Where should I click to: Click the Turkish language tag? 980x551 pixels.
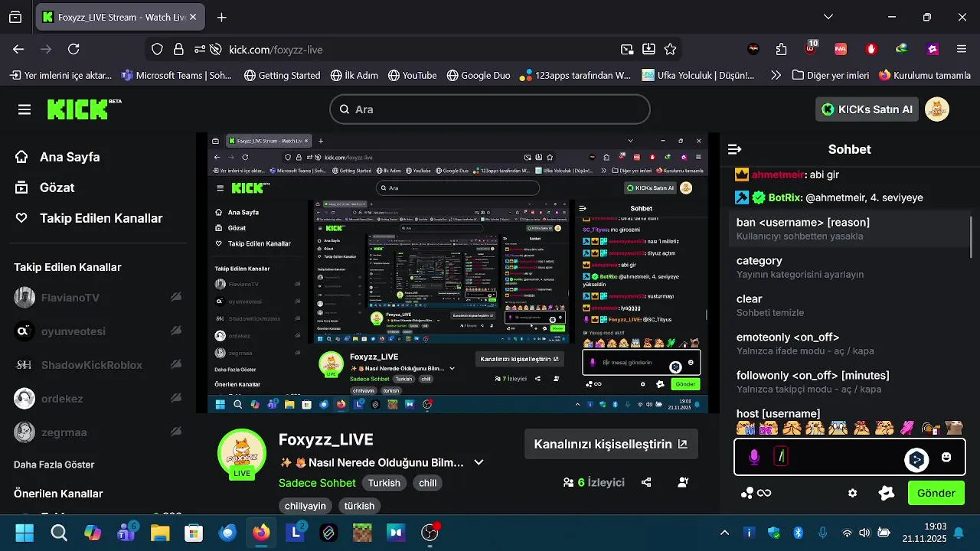coord(384,483)
